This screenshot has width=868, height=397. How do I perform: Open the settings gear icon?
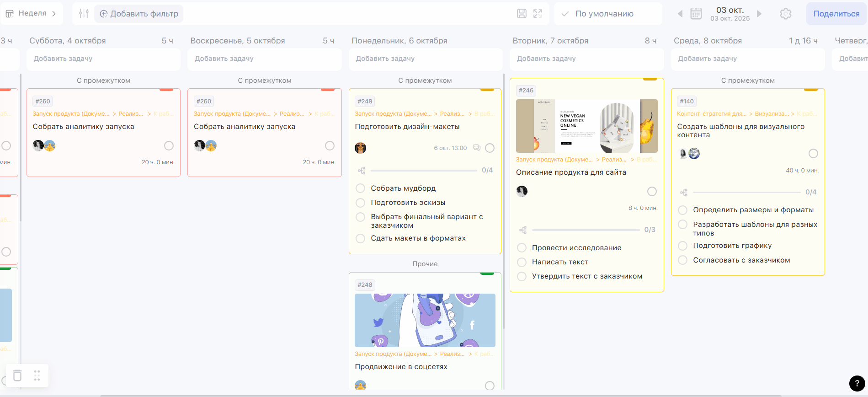785,14
